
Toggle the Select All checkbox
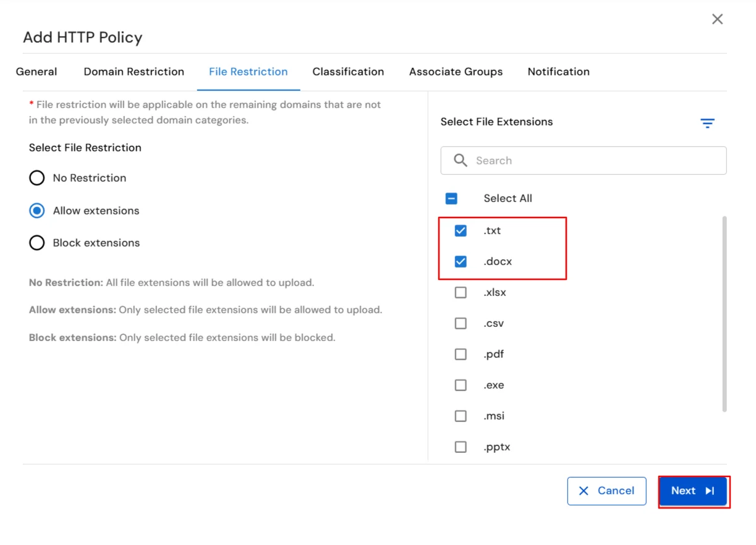tap(451, 198)
